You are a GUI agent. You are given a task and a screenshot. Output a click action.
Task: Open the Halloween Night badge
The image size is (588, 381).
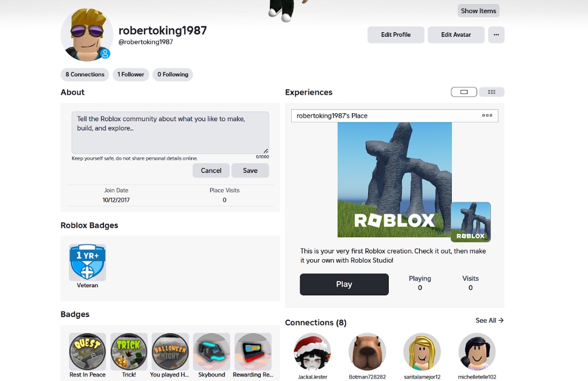(x=170, y=351)
